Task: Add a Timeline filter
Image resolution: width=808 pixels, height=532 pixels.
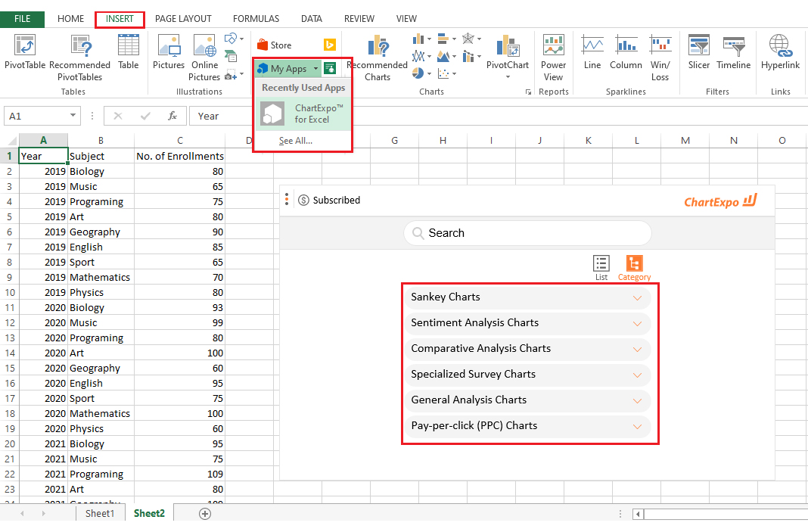Action: pyautogui.click(x=733, y=52)
